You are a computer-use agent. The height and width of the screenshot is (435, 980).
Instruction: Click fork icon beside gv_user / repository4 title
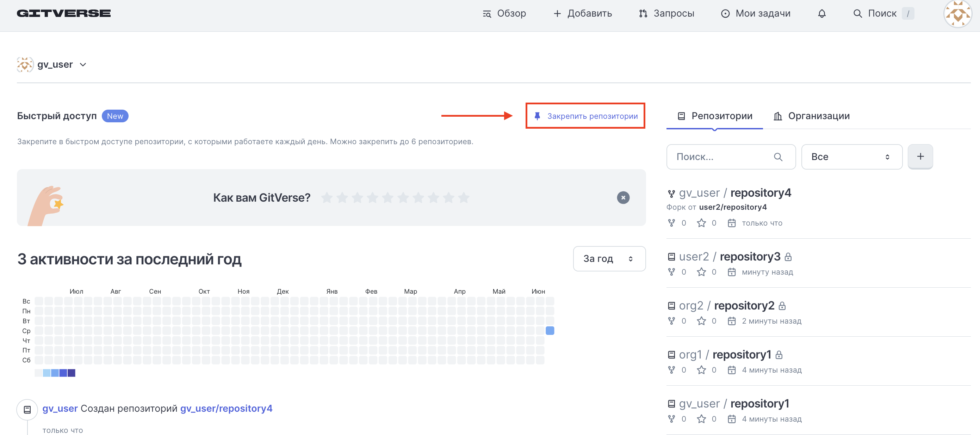point(671,194)
